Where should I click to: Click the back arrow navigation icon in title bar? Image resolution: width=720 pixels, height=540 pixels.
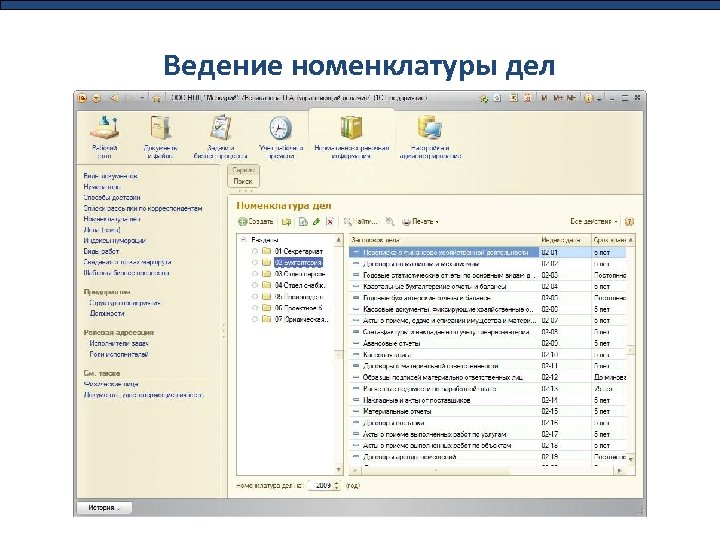click(114, 98)
